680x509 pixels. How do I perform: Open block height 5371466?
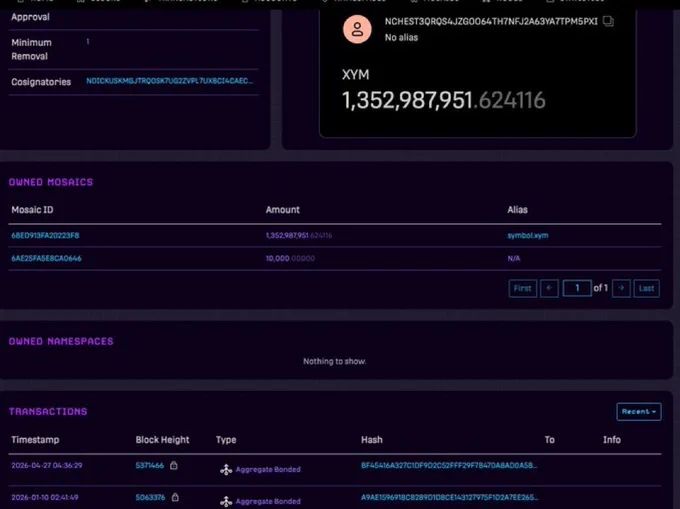150,466
